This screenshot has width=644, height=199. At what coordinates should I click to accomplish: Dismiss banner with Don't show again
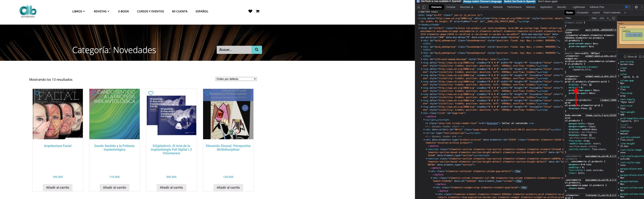[x=548, y=1]
